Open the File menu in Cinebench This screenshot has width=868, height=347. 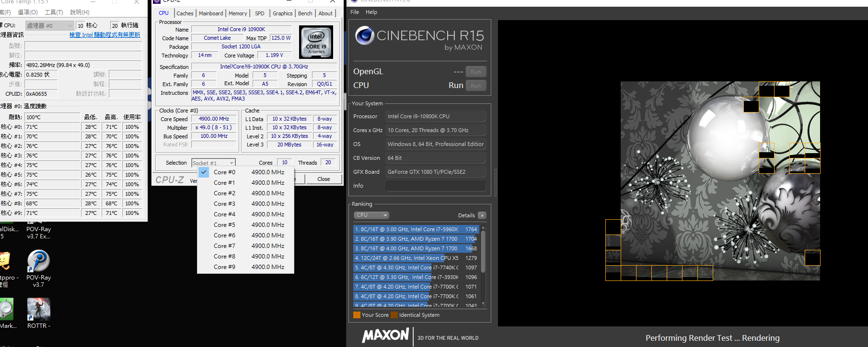point(355,12)
